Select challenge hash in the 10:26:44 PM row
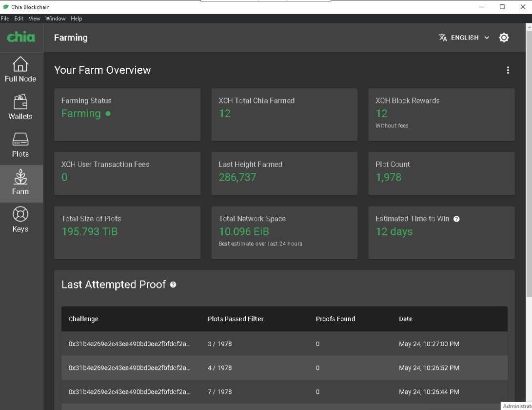The height and width of the screenshot is (410, 532). pos(130,391)
